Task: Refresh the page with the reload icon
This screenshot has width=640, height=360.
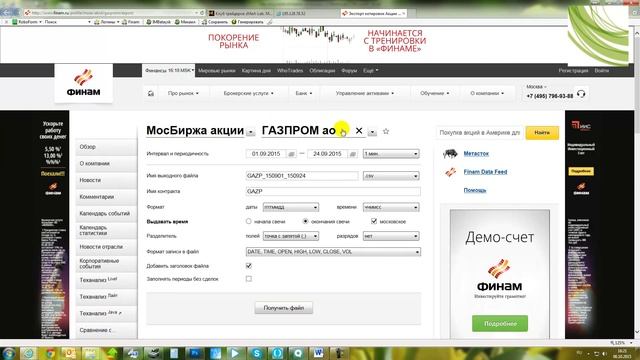Action: (202, 13)
